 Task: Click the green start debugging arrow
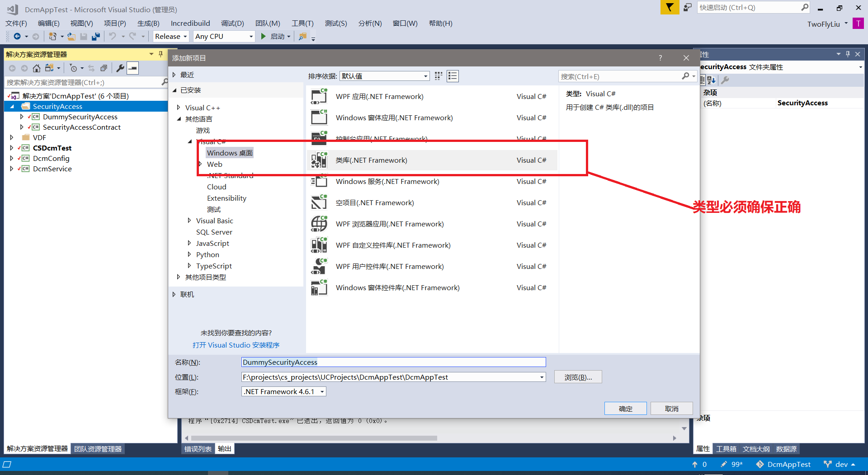(264, 37)
